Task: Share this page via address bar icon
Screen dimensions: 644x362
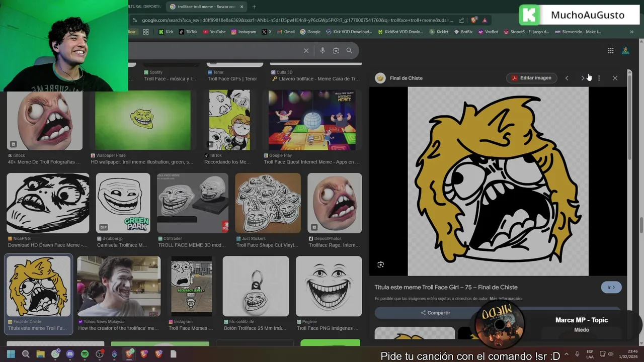Action: 461,20
